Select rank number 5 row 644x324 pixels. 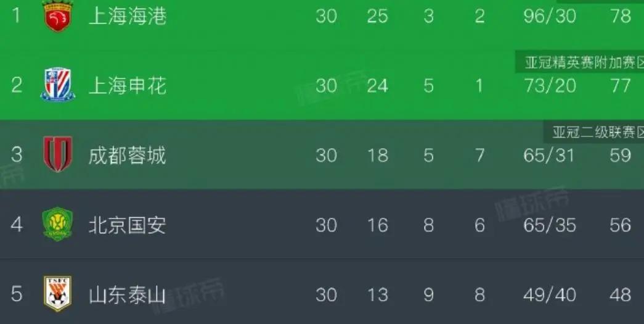322,294
